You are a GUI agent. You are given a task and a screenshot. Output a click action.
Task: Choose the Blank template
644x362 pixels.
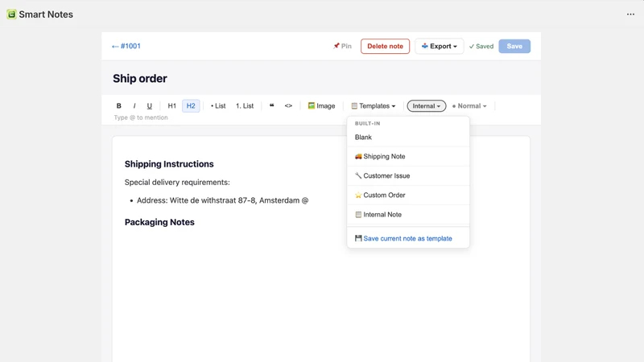(x=408, y=137)
